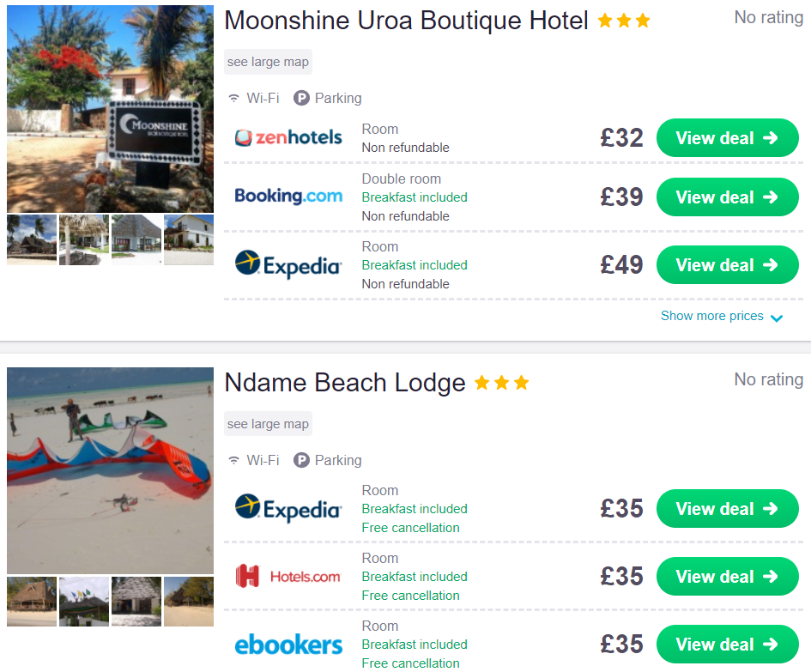
Task: Click the Booking.com logo
Action: pyautogui.click(x=288, y=196)
